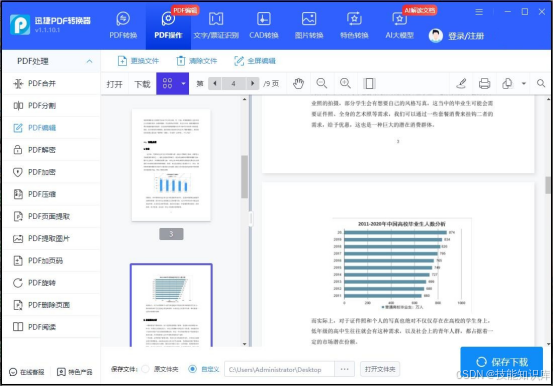Click the 打开 toolbar button
The image size is (554, 386).
[114, 84]
